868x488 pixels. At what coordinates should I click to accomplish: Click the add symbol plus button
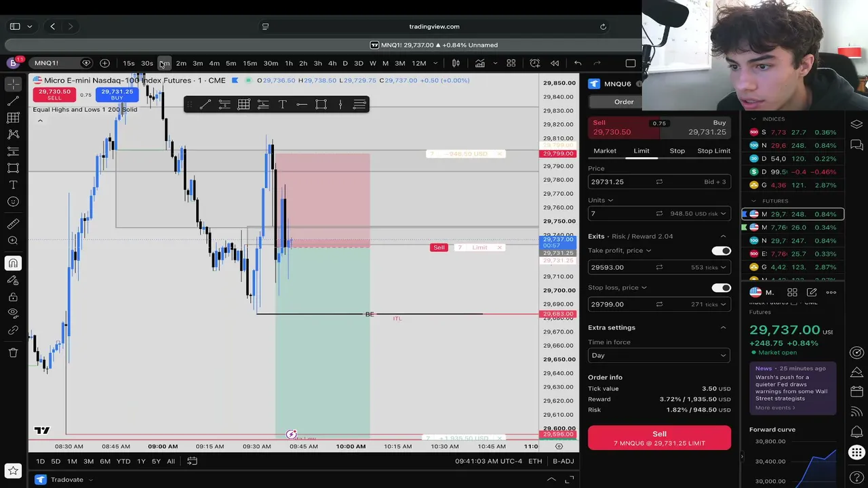(x=104, y=63)
